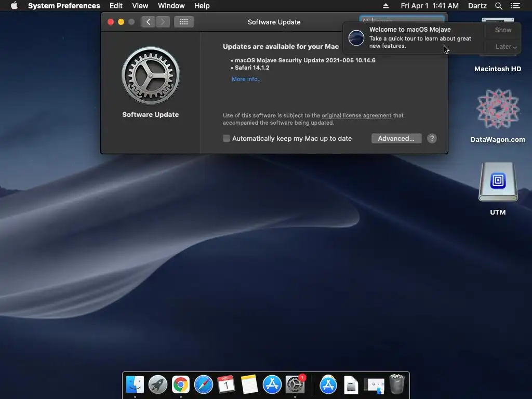Image resolution: width=532 pixels, height=399 pixels.
Task: Open the Applications folder stack in Dock
Action: pos(328,385)
